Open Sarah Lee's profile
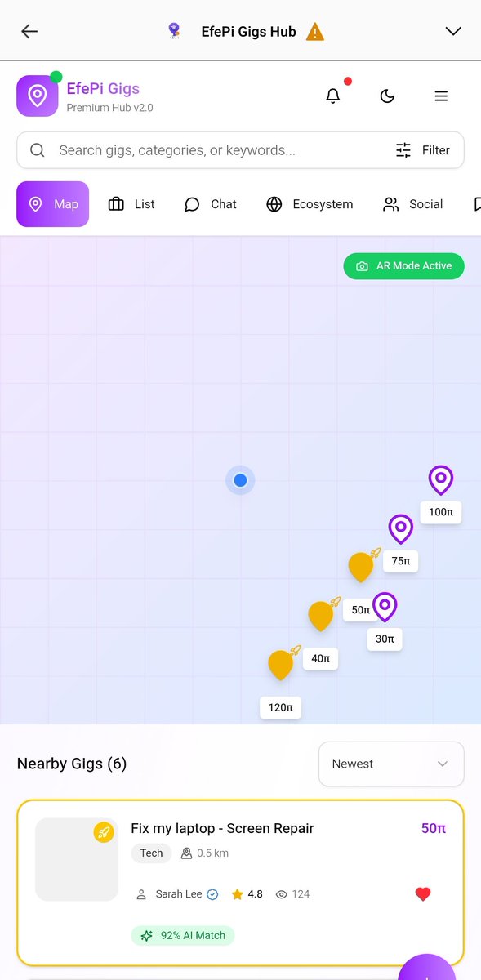Image resolution: width=481 pixels, height=980 pixels. click(178, 894)
